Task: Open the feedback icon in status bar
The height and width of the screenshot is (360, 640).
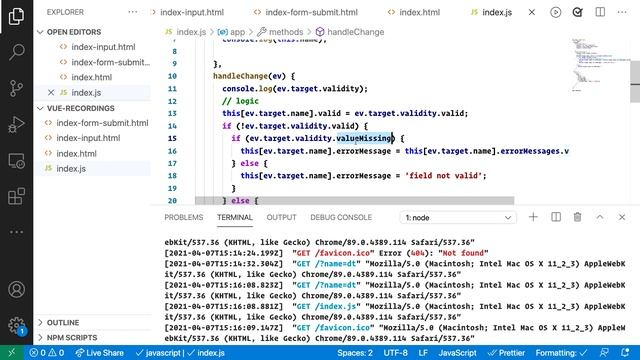Action: [604, 353]
